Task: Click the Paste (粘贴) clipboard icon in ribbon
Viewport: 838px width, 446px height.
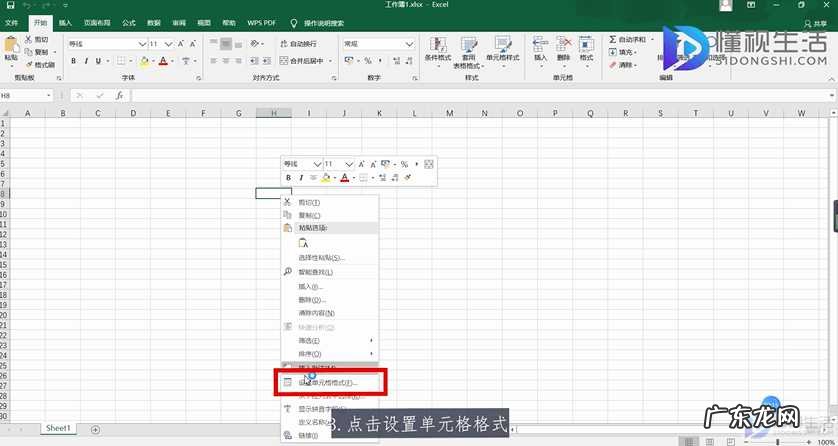Action: [x=11, y=46]
